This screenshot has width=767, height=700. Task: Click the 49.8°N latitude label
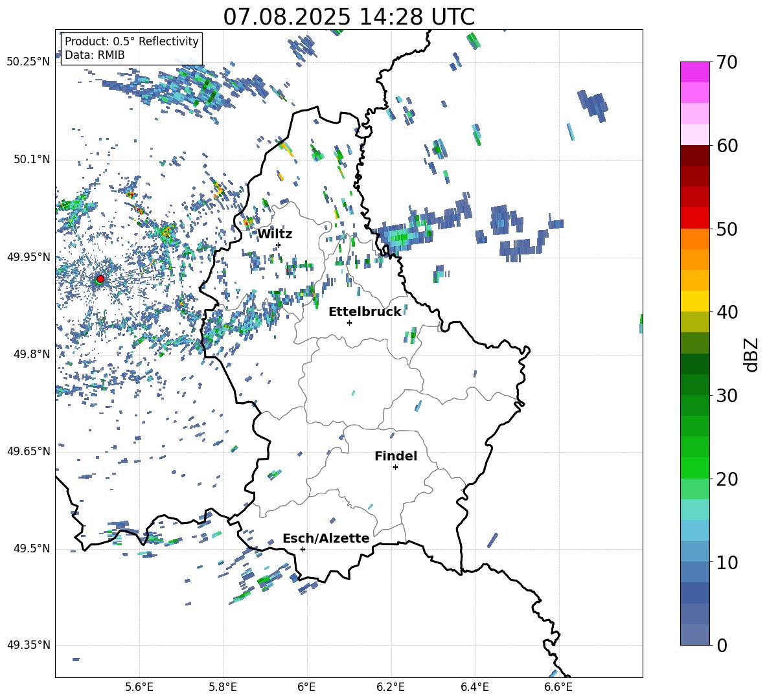click(x=32, y=354)
